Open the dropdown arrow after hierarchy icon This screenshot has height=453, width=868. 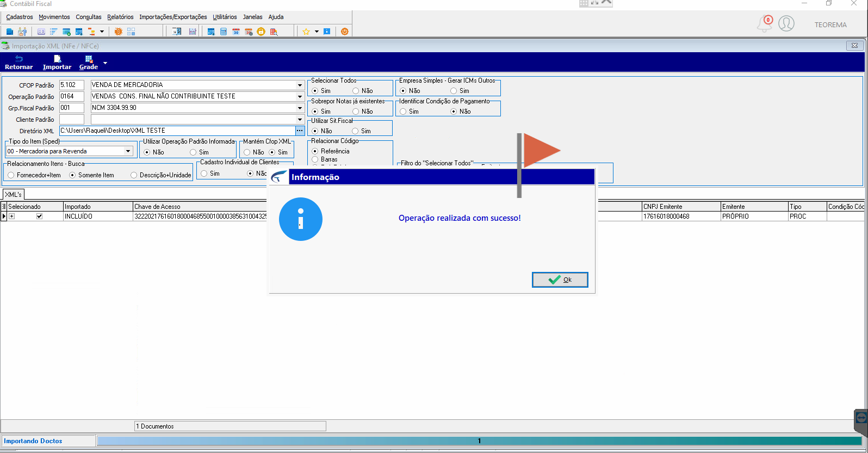tap(102, 32)
